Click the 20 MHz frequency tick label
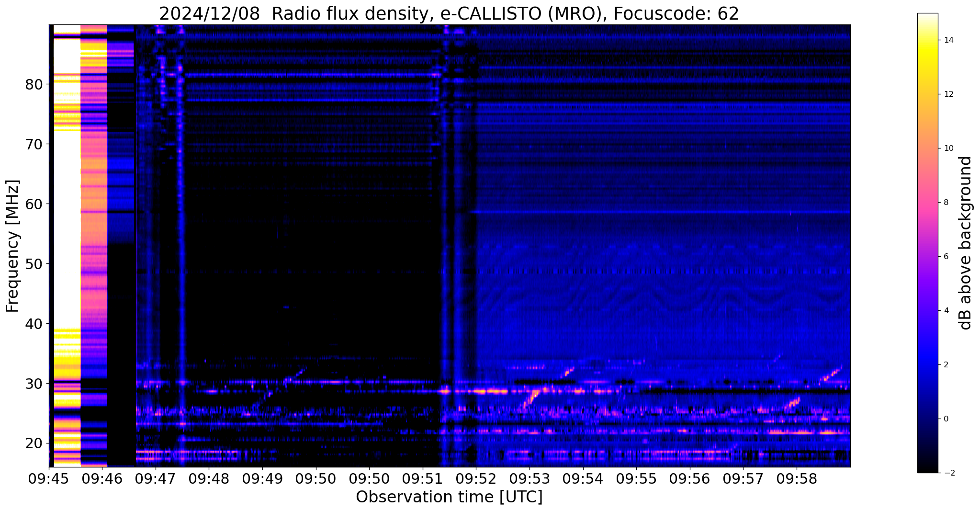Image resolution: width=980 pixels, height=511 pixels. [x=34, y=443]
